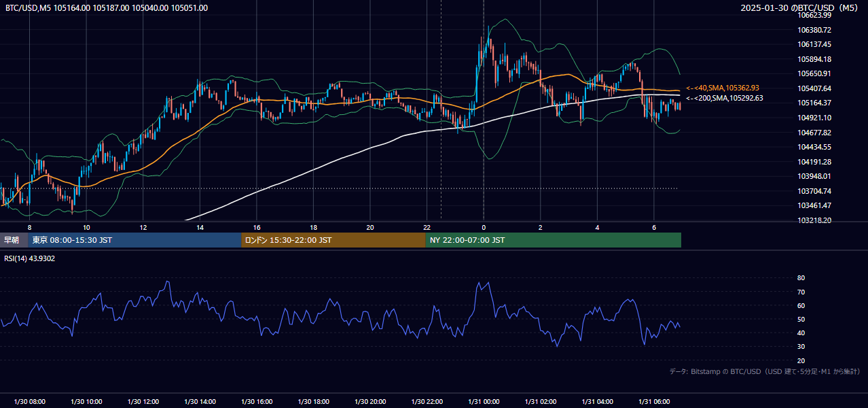Click RSI axis level 60
The width and height of the screenshot is (868, 408).
(801, 305)
